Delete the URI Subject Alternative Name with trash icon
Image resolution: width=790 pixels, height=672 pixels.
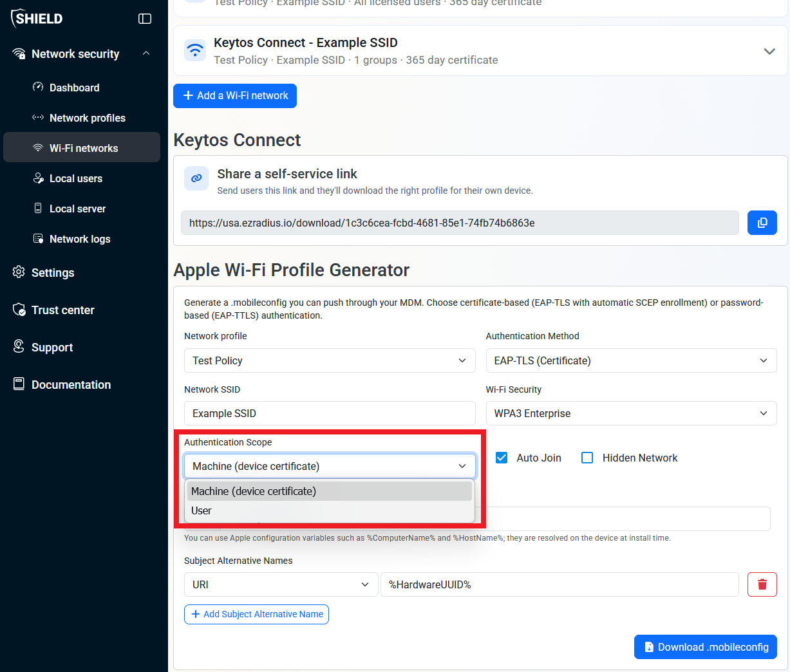coord(762,584)
